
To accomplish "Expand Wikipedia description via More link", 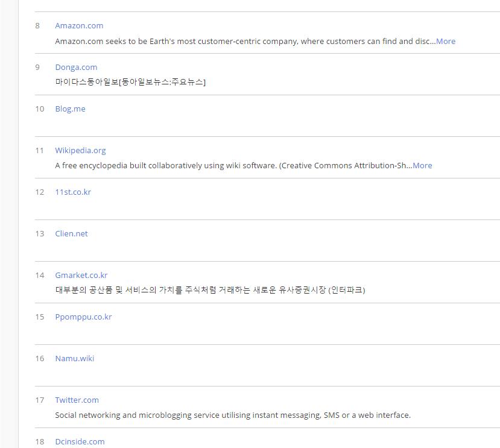I will coord(422,165).
